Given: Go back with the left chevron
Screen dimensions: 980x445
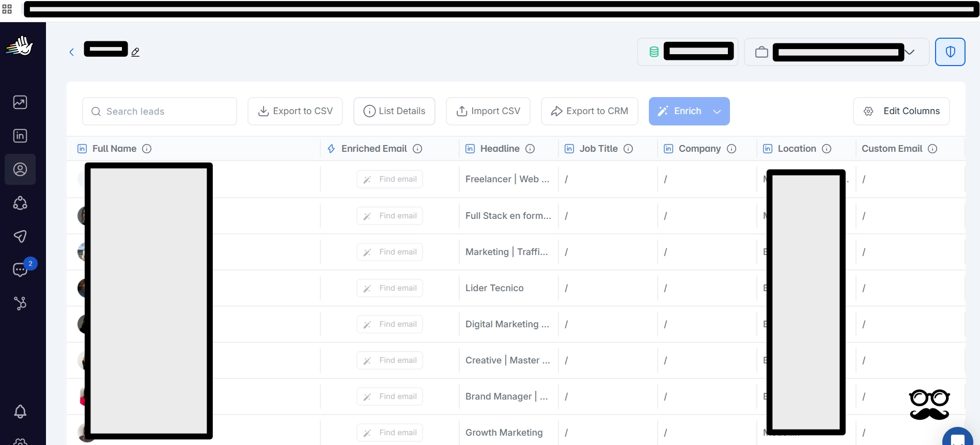Looking at the screenshot, I should pos(72,52).
